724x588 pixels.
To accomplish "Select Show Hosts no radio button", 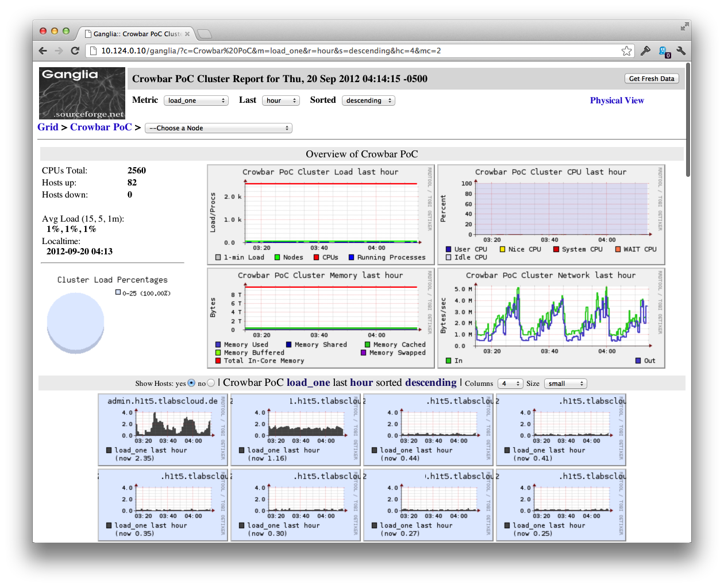I will click(211, 383).
